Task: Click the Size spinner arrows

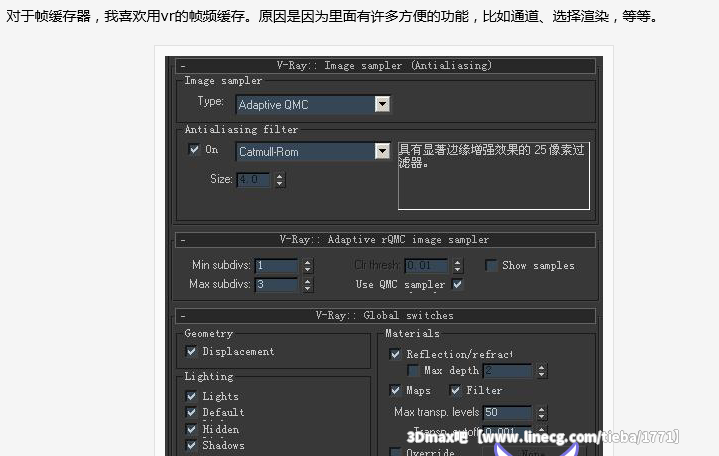Action: pos(280,179)
